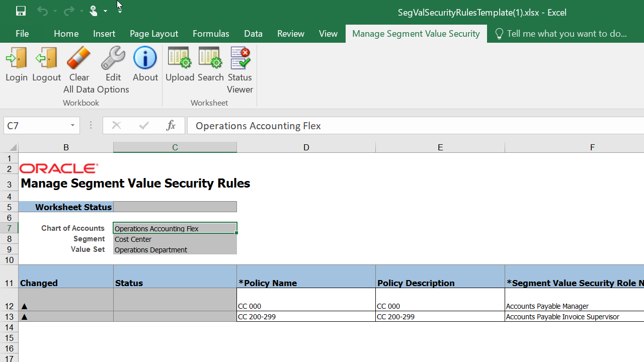Switch to the Page Layout tab
This screenshot has width=644, height=362.
click(153, 34)
